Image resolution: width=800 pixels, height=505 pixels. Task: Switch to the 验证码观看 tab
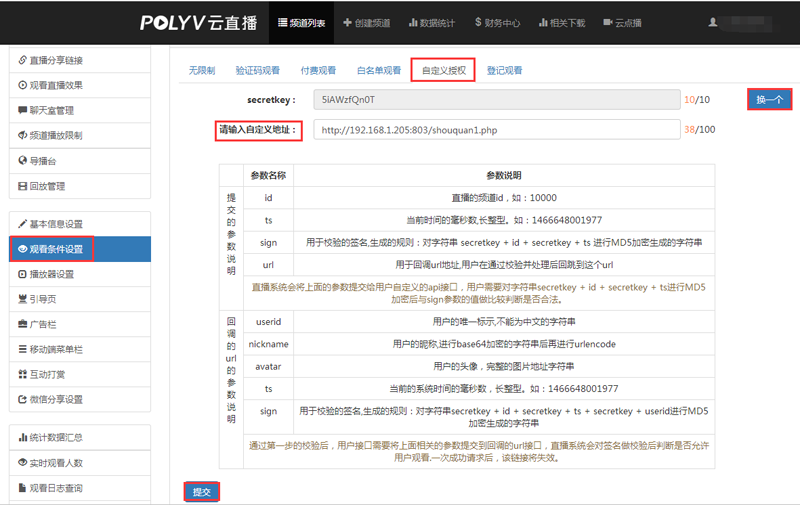pyautogui.click(x=257, y=71)
